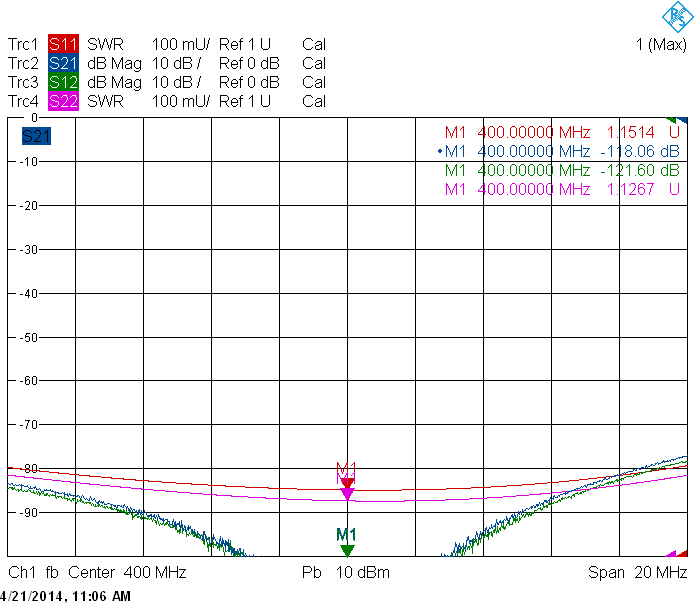Click the active S21 badge inside the graph
Screen dimensions: 695x613
tap(36, 136)
